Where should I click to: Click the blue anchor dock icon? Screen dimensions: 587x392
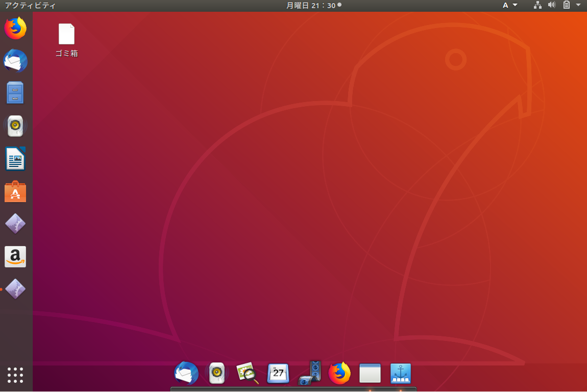point(401,374)
